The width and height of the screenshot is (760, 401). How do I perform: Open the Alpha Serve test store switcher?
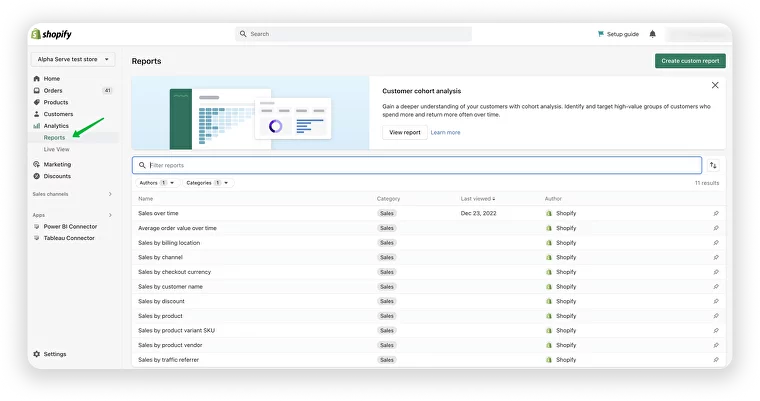pos(73,59)
